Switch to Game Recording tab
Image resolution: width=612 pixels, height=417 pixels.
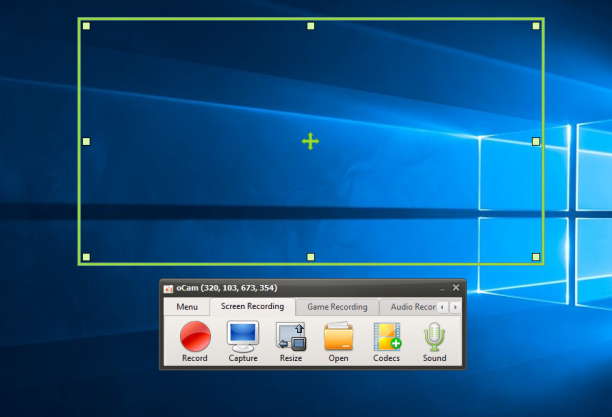tap(337, 307)
